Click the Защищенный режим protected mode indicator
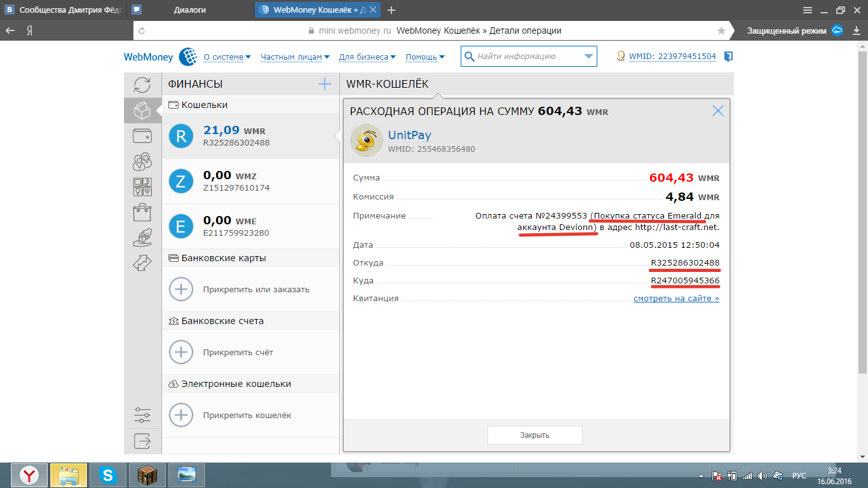Screen dimensions: 868x488 pyautogui.click(x=795, y=30)
